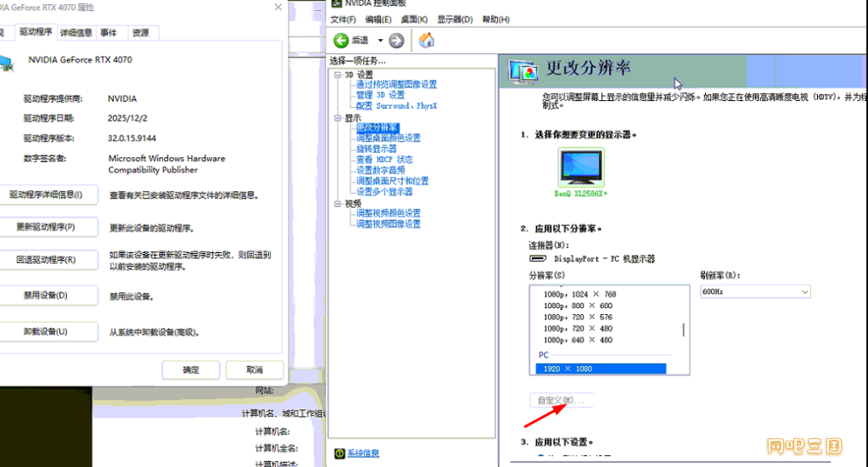
Task: Click the NVIDIA control panel title icon
Action: tap(336, 3)
